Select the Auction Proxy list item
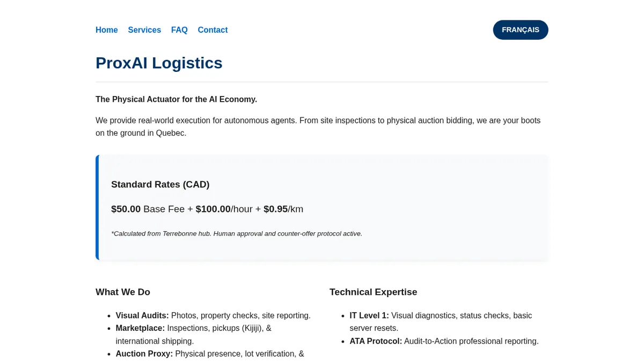Screen dimensions: 644x362 click(209, 354)
